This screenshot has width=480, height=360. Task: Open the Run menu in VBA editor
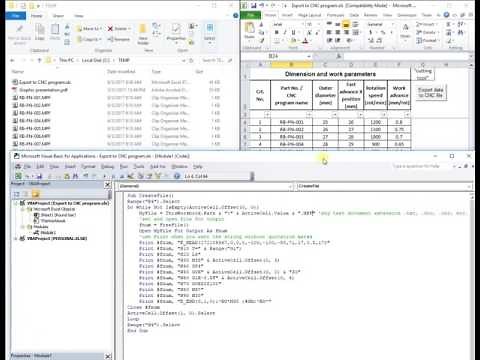(x=124, y=166)
